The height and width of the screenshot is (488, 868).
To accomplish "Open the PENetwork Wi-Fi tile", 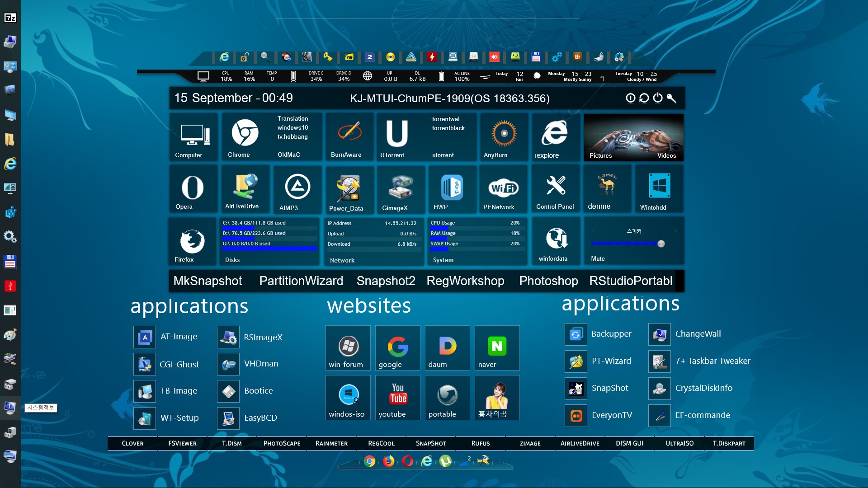I will [503, 189].
